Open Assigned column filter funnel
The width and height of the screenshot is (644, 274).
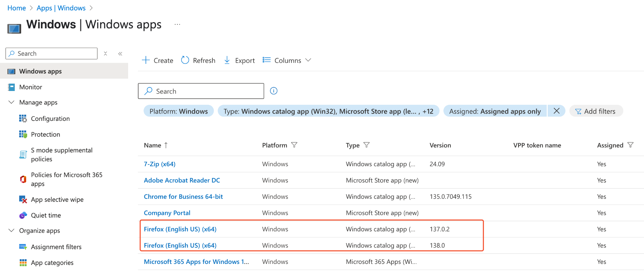pyautogui.click(x=631, y=145)
